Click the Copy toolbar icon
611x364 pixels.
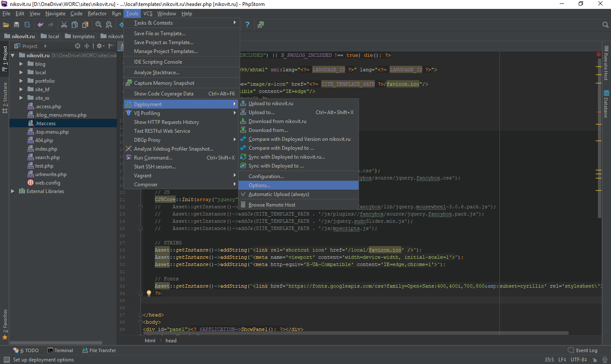pyautogui.click(x=75, y=25)
